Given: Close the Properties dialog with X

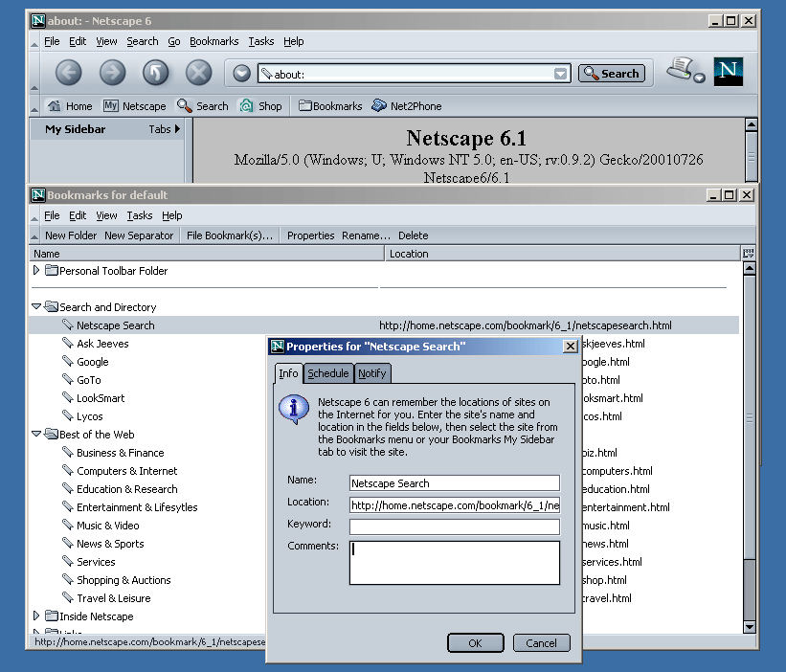Looking at the screenshot, I should click(570, 347).
